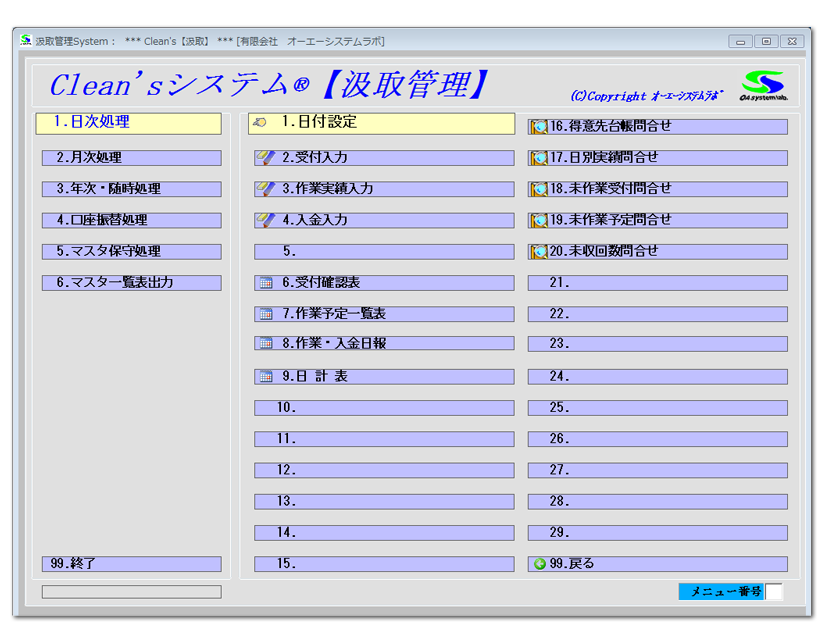Image resolution: width=820 pixels, height=640 pixels.
Task: Select the 1.日次処理 menu
Action: coord(129,124)
